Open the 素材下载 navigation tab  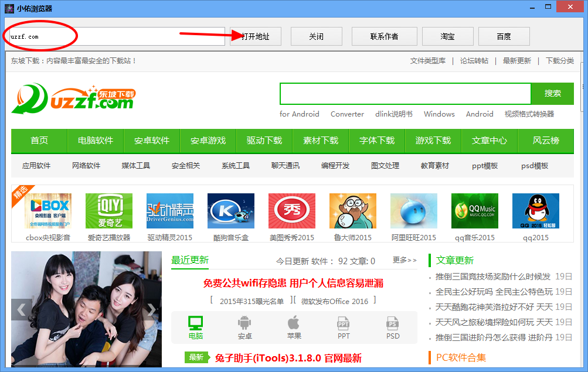pos(321,141)
